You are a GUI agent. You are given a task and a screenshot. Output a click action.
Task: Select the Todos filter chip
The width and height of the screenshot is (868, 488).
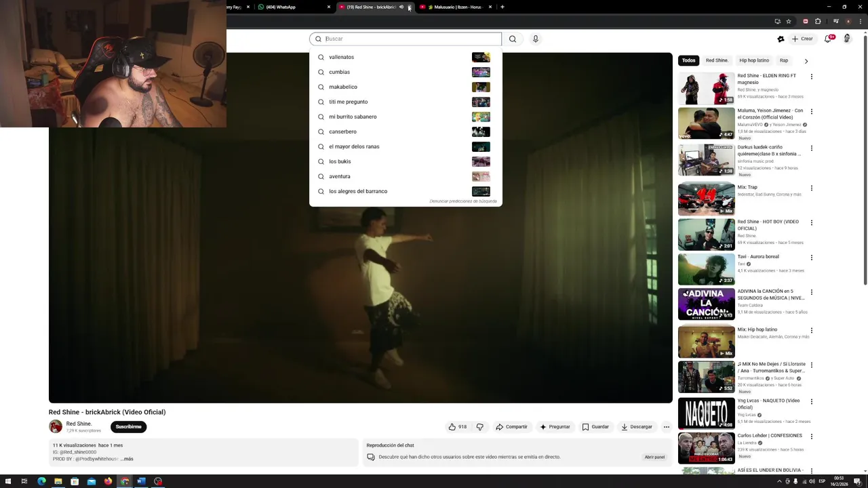[x=689, y=60]
